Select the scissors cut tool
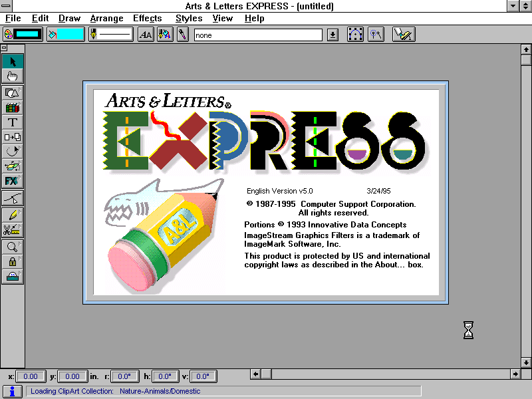 tap(13, 229)
